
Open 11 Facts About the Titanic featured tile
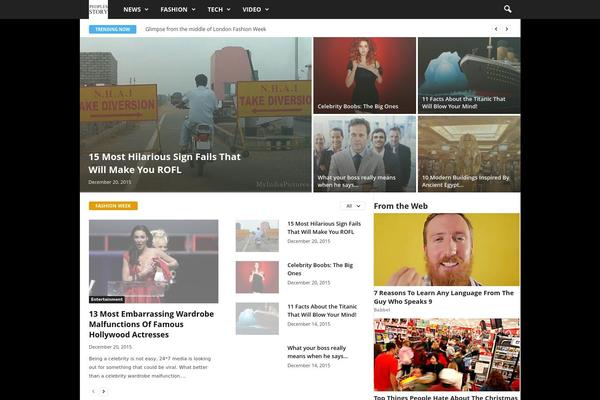pos(469,75)
